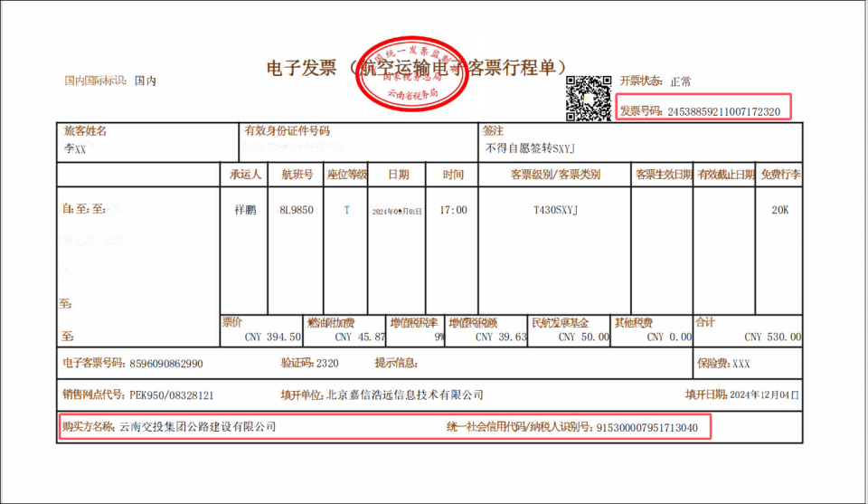Select the '燃油附加费' label

(x=331, y=322)
